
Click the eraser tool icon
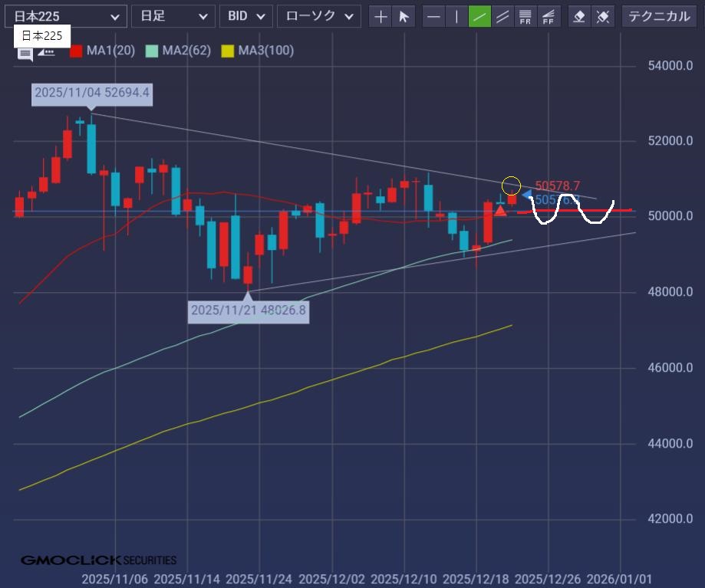tap(580, 16)
